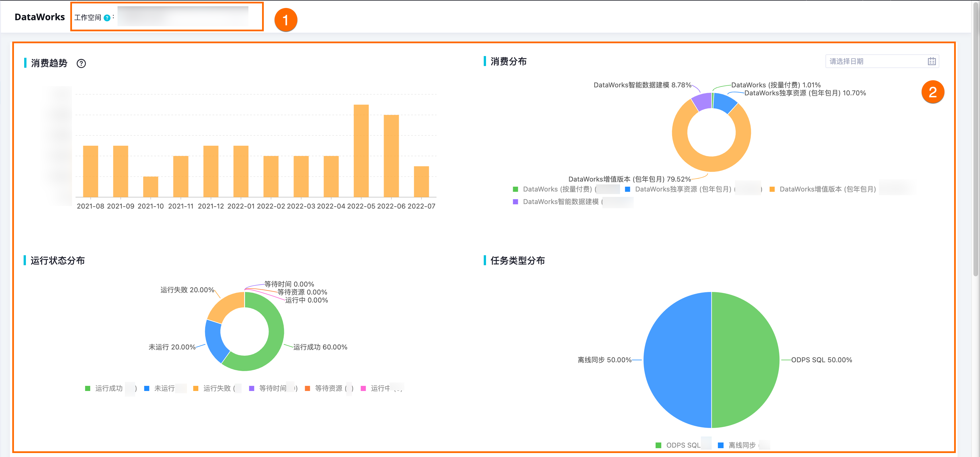
Task: Click the 2022-07 bar in consumption chart
Action: pos(421,182)
